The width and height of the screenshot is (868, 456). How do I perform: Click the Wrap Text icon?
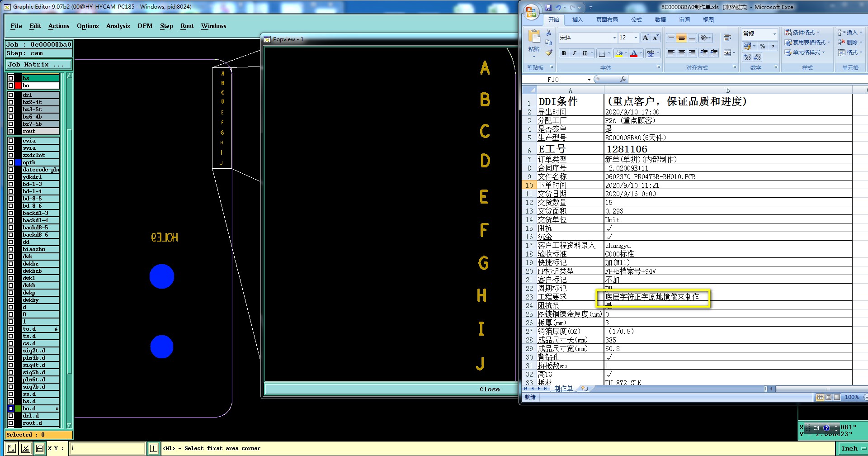coord(727,38)
